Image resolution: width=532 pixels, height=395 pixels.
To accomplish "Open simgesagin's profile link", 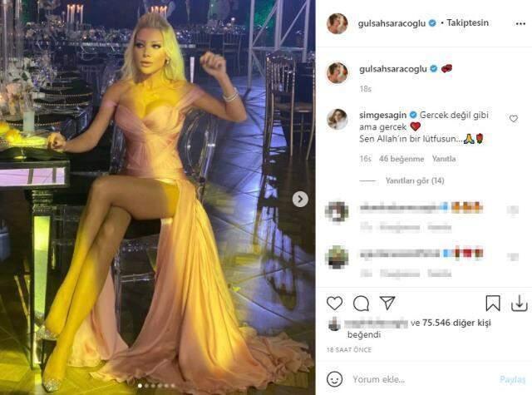I will [x=382, y=115].
